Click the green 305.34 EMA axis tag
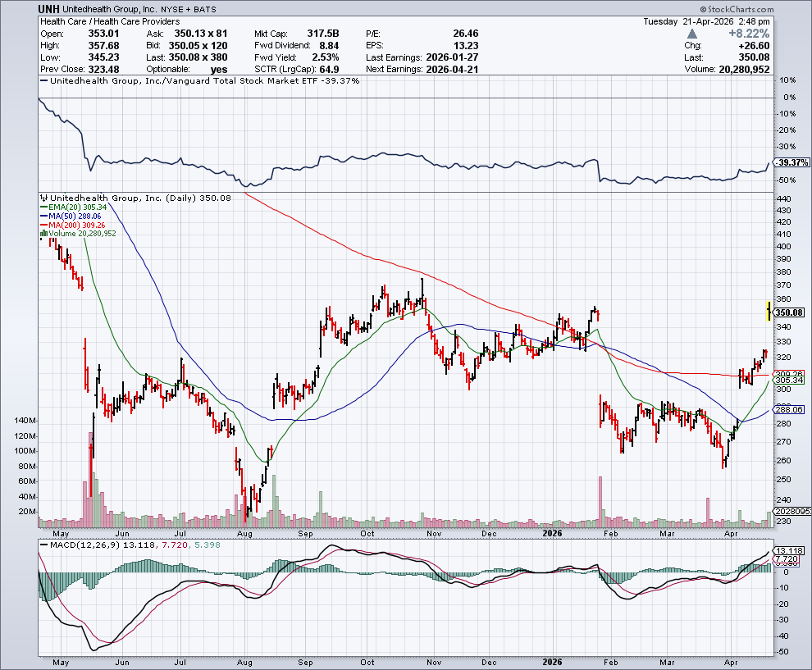This screenshot has width=812, height=670. (x=787, y=381)
